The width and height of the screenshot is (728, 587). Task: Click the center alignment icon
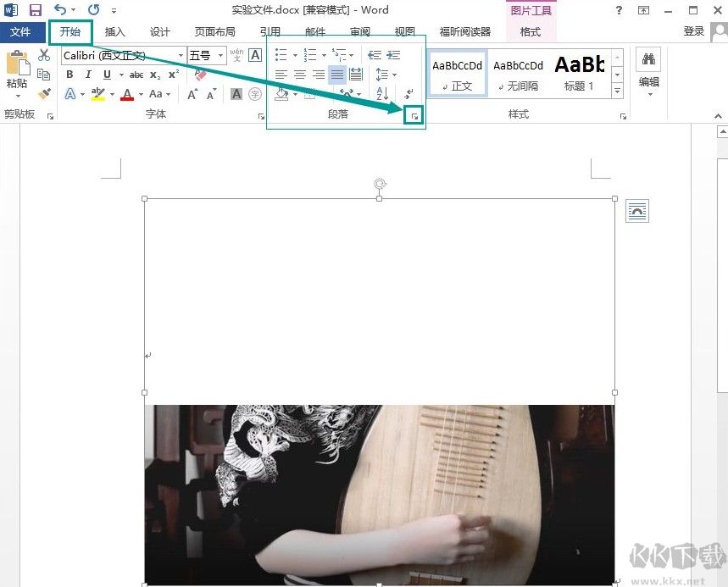click(x=300, y=74)
